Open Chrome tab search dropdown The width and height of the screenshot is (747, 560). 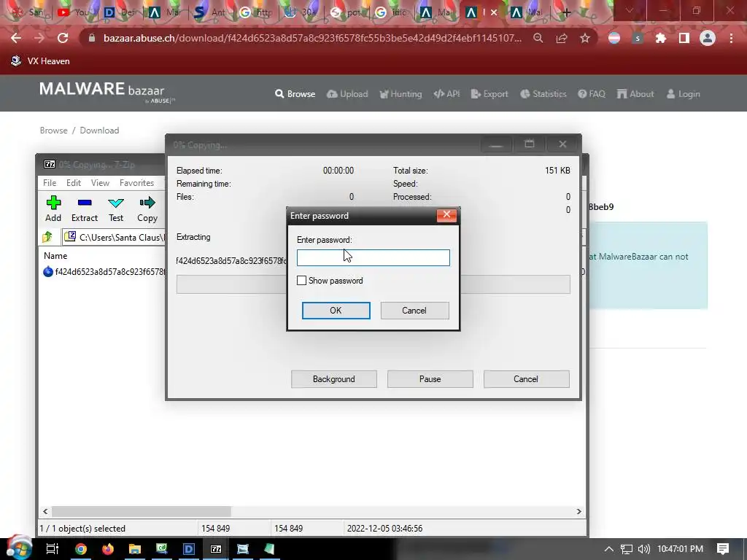point(630,10)
